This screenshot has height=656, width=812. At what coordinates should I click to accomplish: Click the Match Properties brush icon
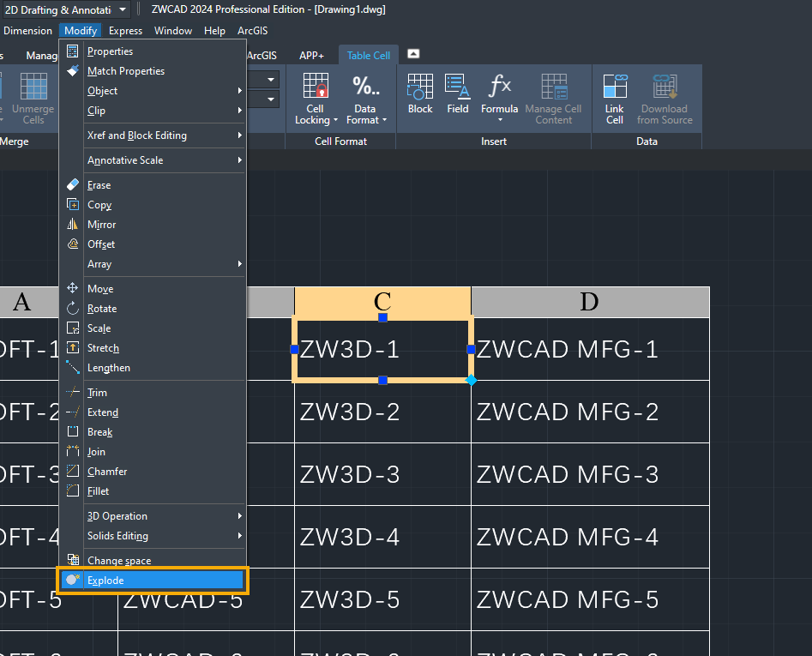coord(73,71)
